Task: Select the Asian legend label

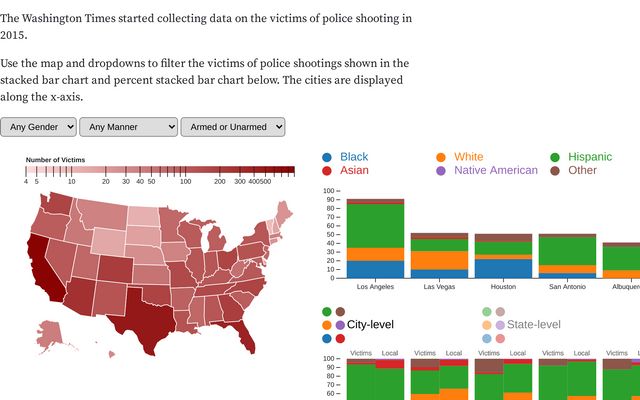Action: [354, 170]
